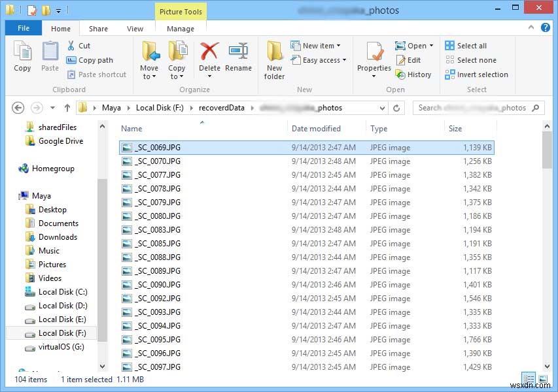Image resolution: width=558 pixels, height=392 pixels.
Task: Paste from the clipboard
Action: [x=49, y=57]
